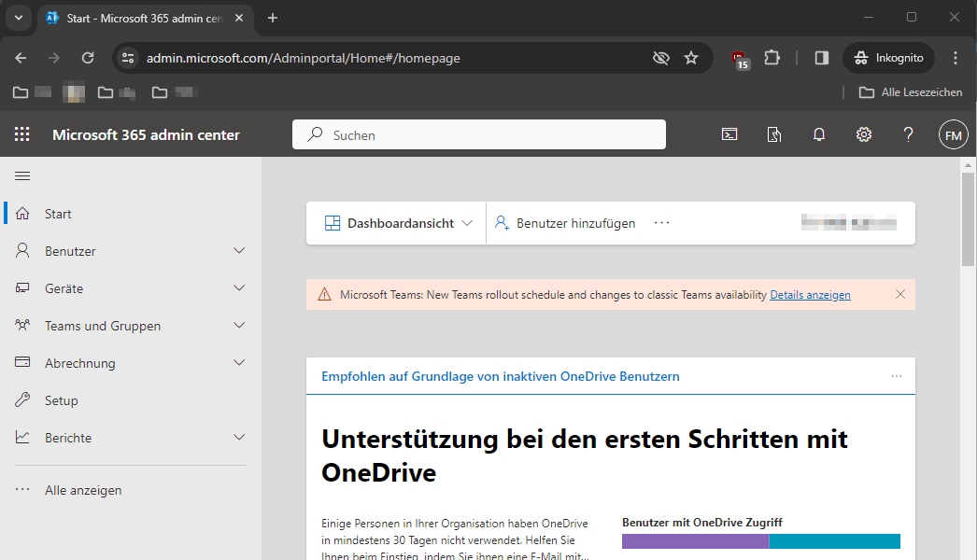Open Benutzer in the sidebar
Viewport: 977px width, 560px height.
point(130,251)
